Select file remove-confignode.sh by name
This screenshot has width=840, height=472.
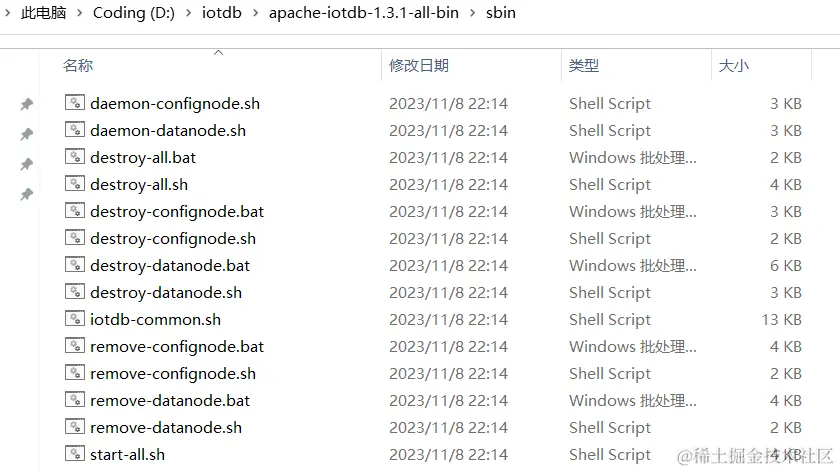click(173, 373)
